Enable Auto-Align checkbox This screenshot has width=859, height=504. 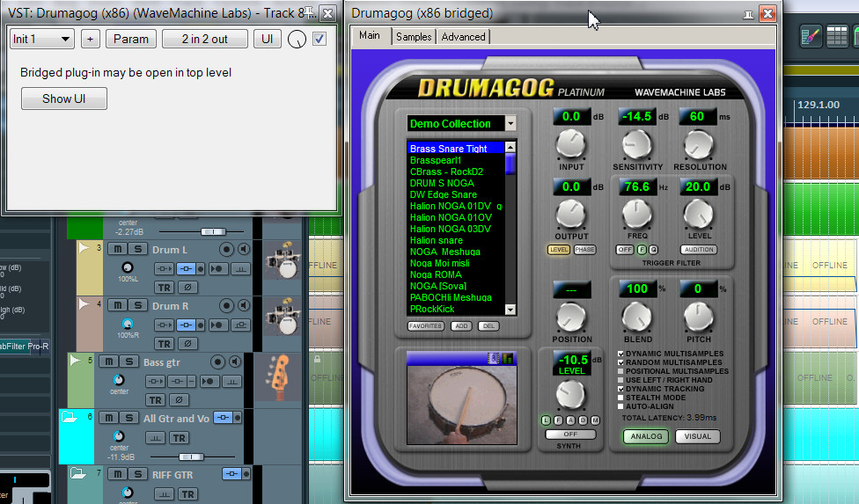(620, 406)
